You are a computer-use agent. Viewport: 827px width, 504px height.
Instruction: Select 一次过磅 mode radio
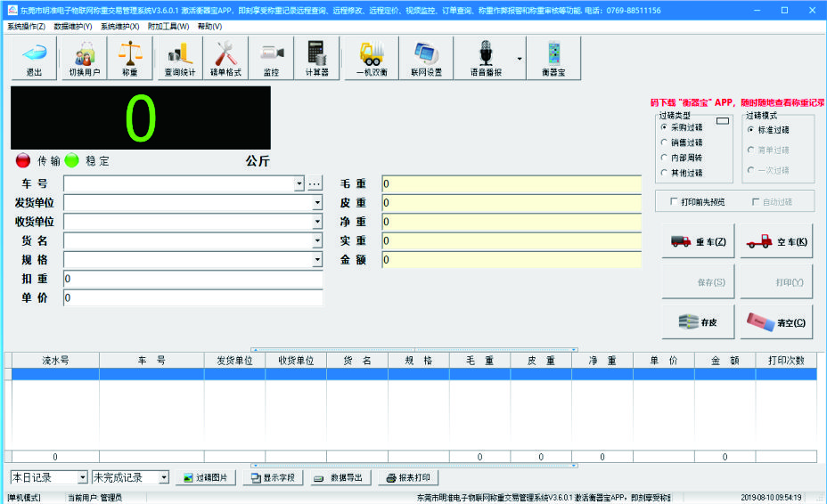[768, 170]
